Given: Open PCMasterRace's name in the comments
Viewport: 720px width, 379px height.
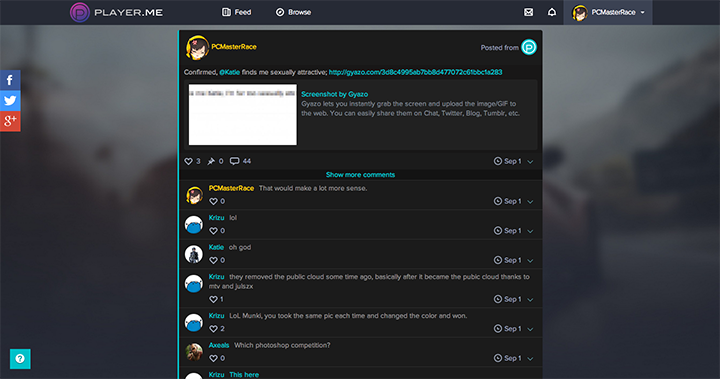Looking at the screenshot, I should tap(231, 188).
